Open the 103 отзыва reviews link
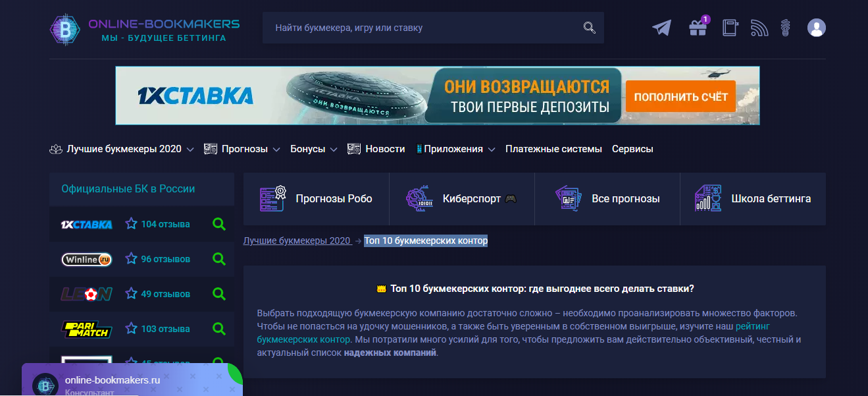Image resolution: width=868 pixels, height=396 pixels. pyautogui.click(x=165, y=328)
